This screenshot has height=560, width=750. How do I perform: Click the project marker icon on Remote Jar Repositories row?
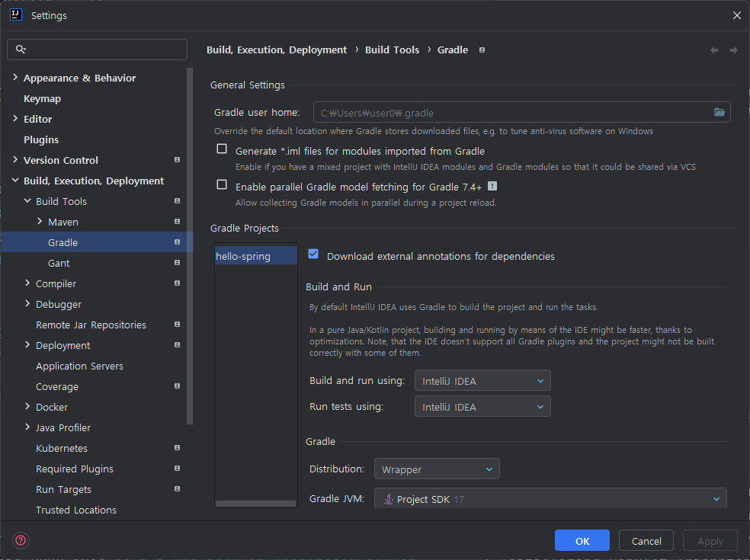(177, 325)
